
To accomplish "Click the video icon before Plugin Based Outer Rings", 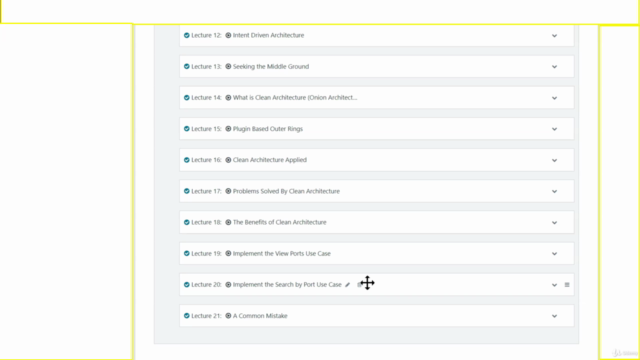I will coord(228,129).
